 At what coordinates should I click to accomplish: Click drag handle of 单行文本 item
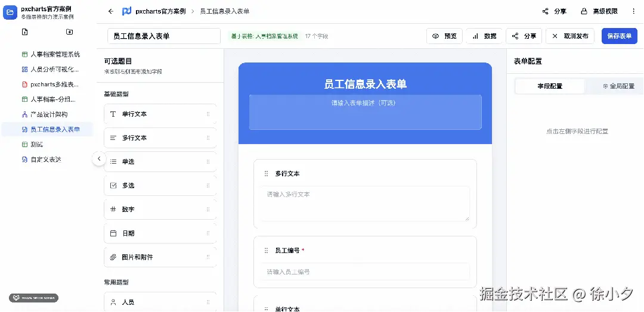[208, 114]
